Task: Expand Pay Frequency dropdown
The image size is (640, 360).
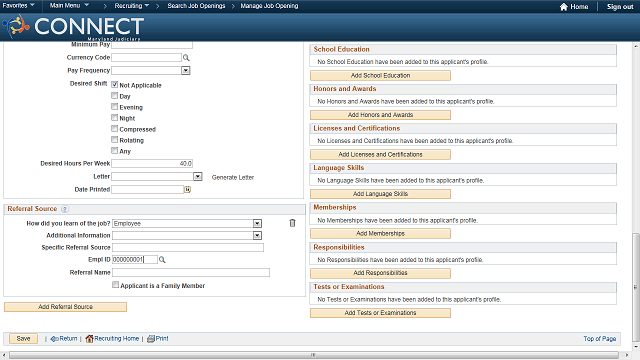Action: [186, 71]
